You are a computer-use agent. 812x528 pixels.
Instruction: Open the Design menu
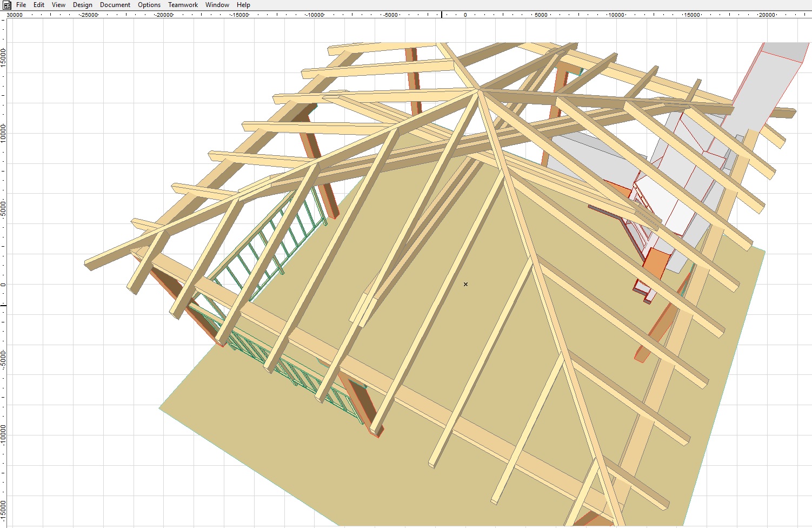click(x=83, y=5)
